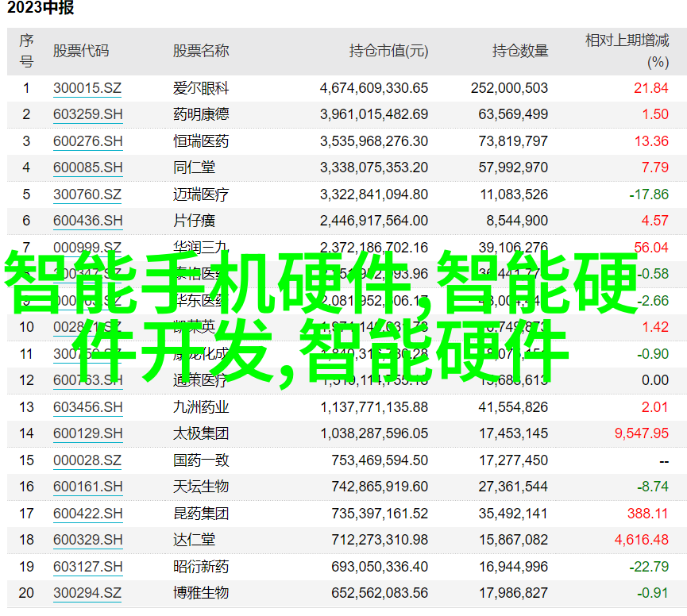Click the stock name 爱尔眼科
This screenshot has height=616, width=687.
201,88
